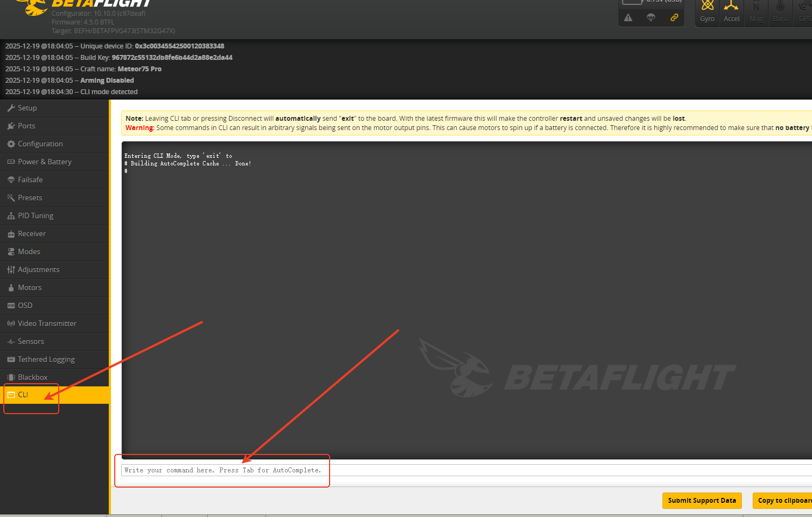Click the arming warning triangle icon
The image size is (812, 517).
click(x=628, y=17)
